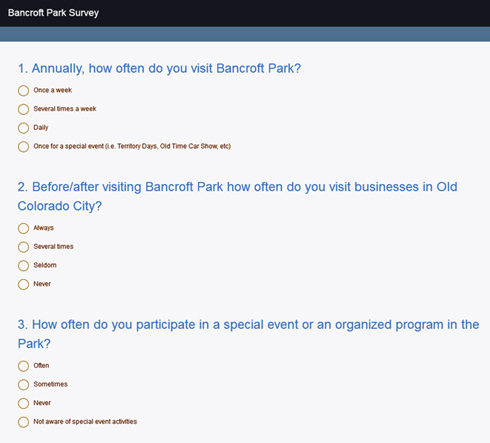
Task: Choose 'Several times a week' option
Action: pyautogui.click(x=23, y=109)
